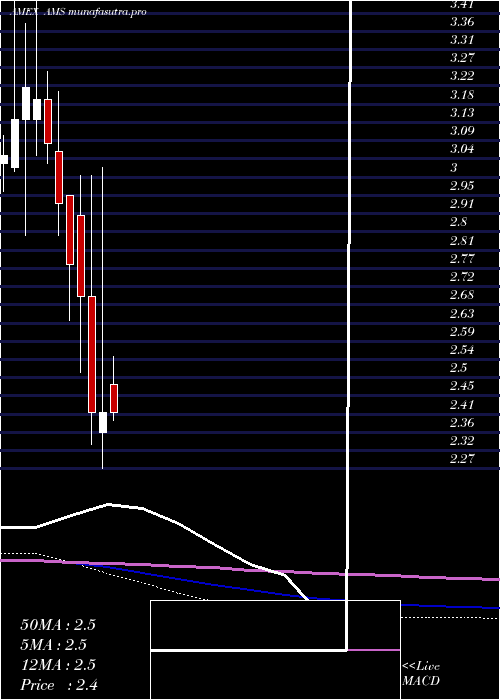
Task: Click the 3.36 price axis label
Action: click(x=462, y=22)
